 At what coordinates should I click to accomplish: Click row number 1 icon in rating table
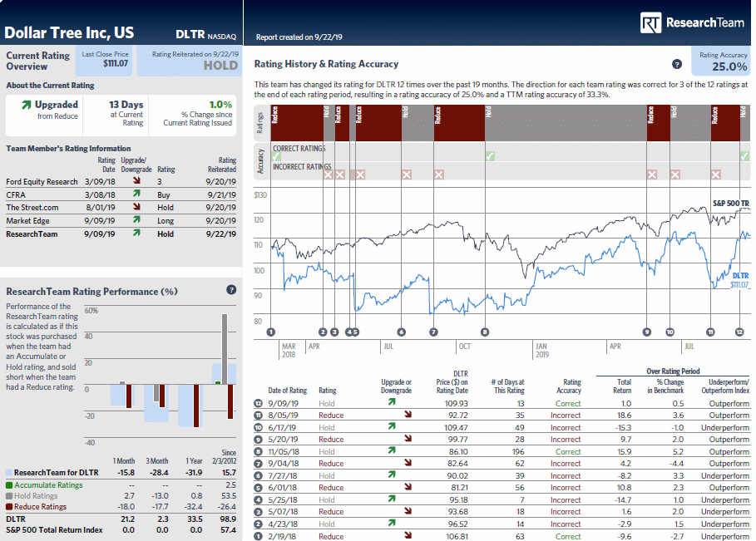(x=259, y=536)
